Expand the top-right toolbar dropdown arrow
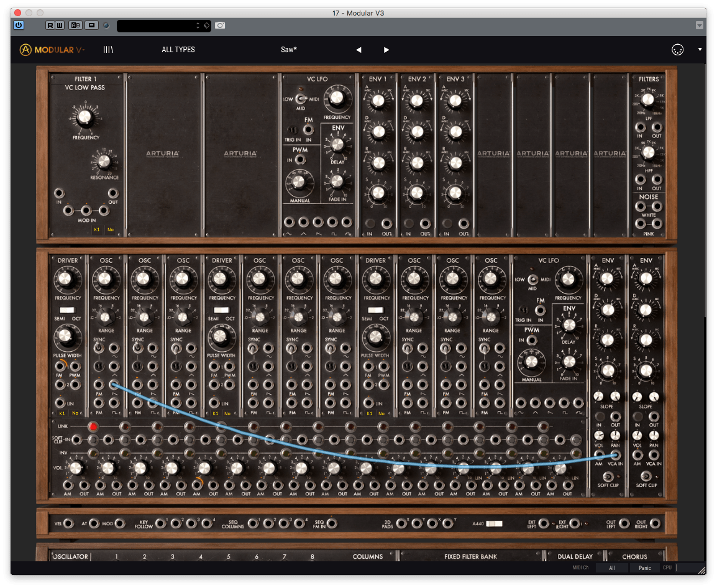The height and width of the screenshot is (588, 717). (700, 50)
